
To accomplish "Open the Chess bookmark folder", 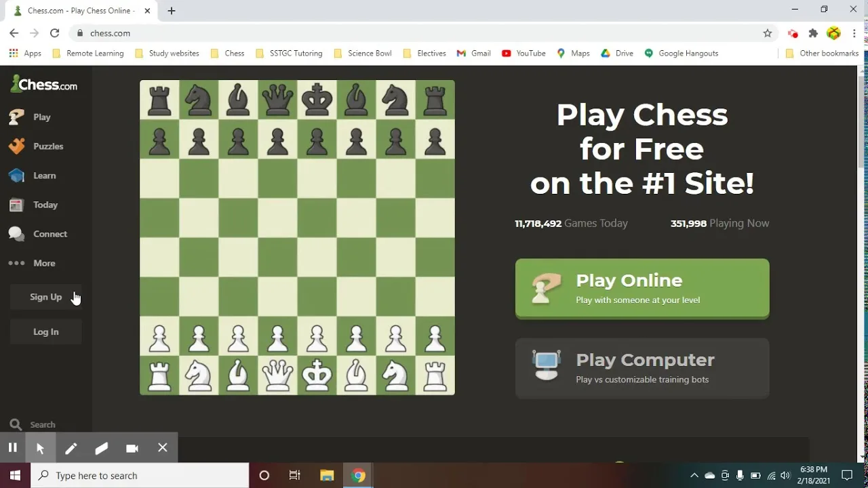I will tap(227, 53).
